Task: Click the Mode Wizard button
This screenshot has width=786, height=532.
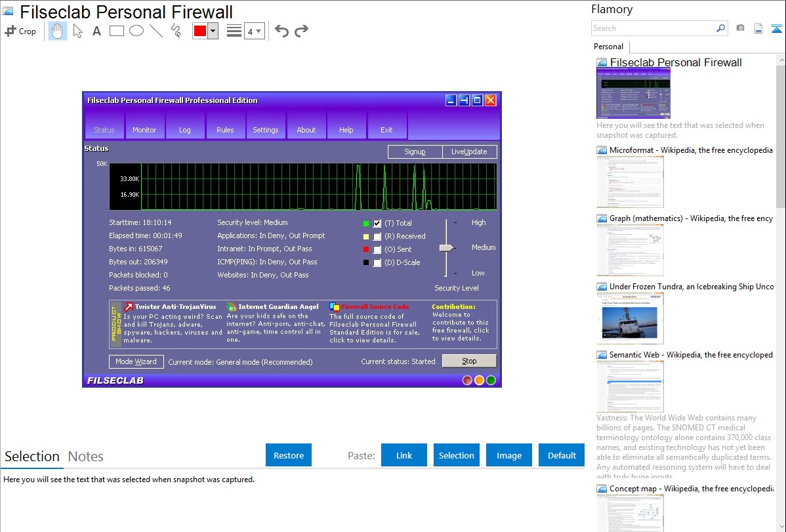Action: pos(136,361)
